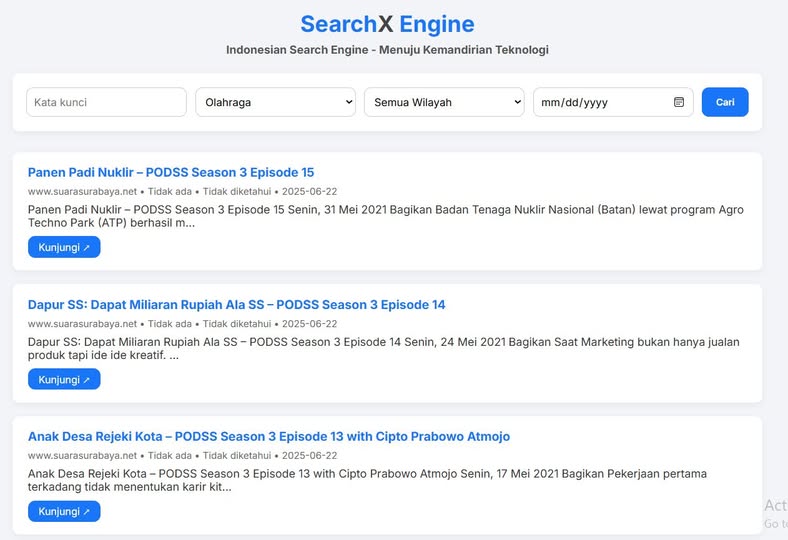Screen dimensions: 788x540
Task: Click the Kata kunci search input
Action: tap(106, 102)
